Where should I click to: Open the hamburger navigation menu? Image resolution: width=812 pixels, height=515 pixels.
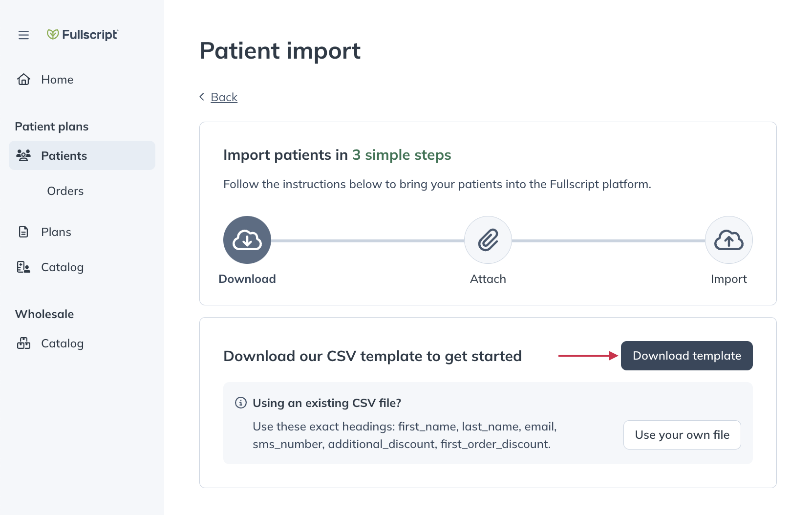coord(23,35)
